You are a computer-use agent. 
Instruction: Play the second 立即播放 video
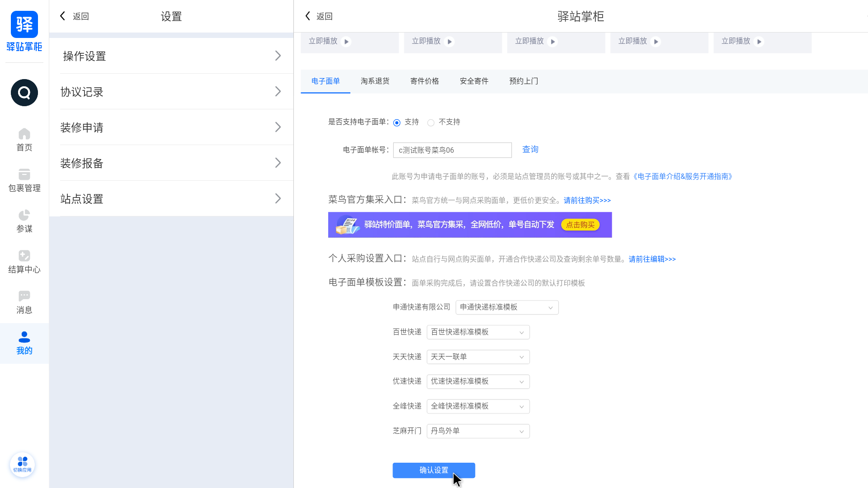click(x=449, y=42)
